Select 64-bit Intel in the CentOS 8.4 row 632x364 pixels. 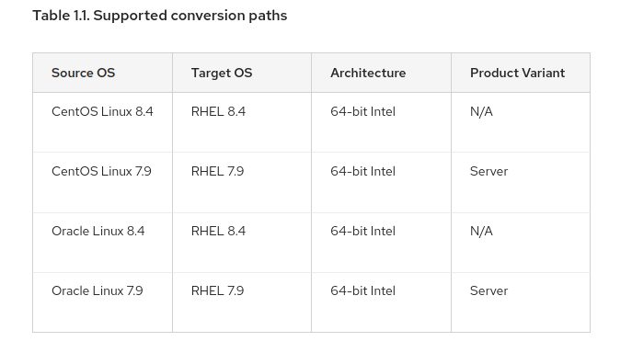(362, 111)
